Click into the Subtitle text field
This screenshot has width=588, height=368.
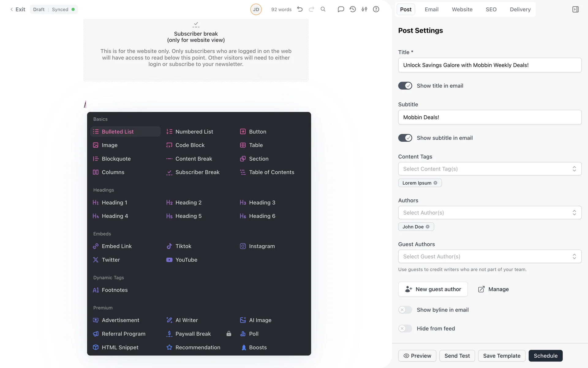[489, 117]
